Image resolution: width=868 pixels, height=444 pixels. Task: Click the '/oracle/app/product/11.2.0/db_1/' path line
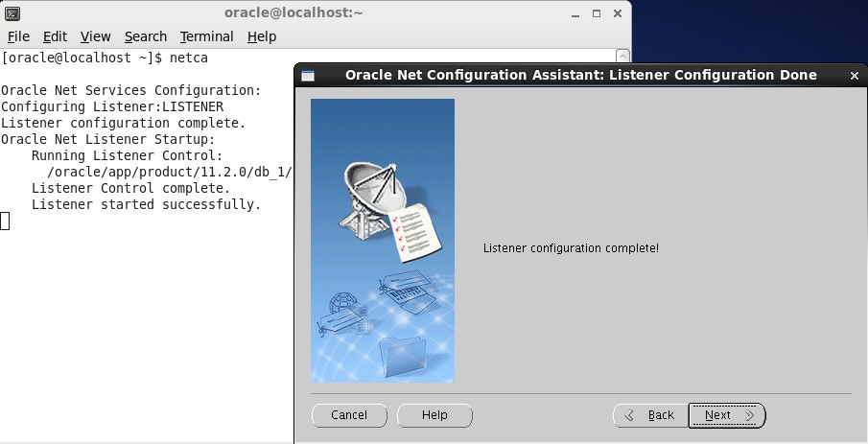pos(170,173)
